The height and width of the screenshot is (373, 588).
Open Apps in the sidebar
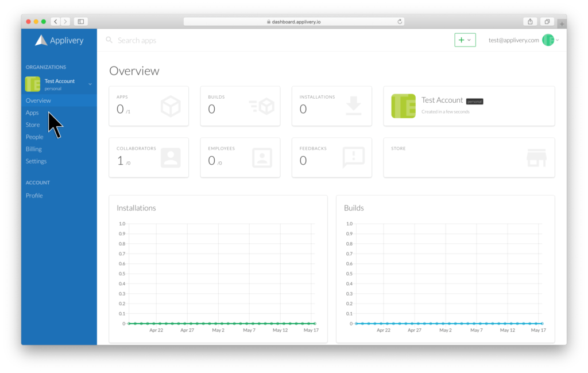click(32, 112)
